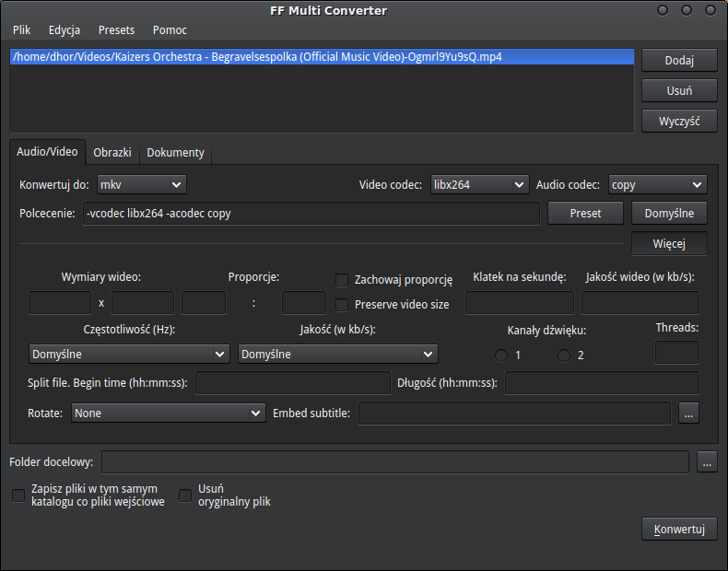Click the first Proporcje input field
The height and width of the screenshot is (571, 728).
204,303
